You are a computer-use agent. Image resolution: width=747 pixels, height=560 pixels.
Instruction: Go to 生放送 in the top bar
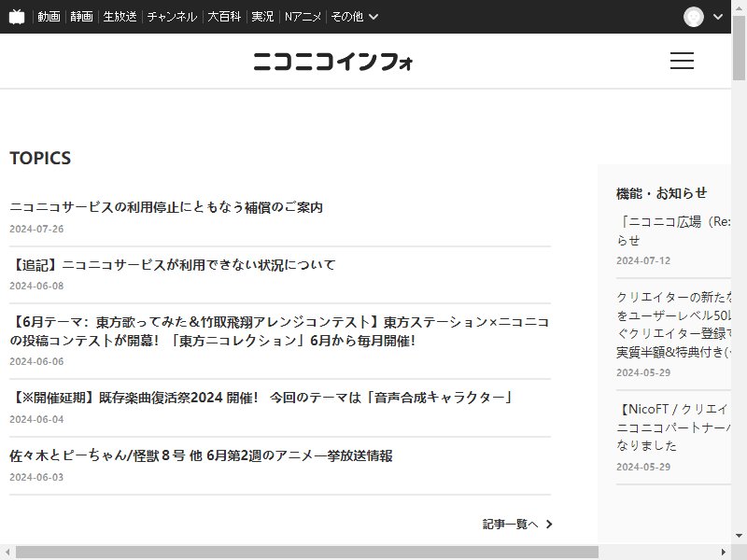[x=120, y=17]
